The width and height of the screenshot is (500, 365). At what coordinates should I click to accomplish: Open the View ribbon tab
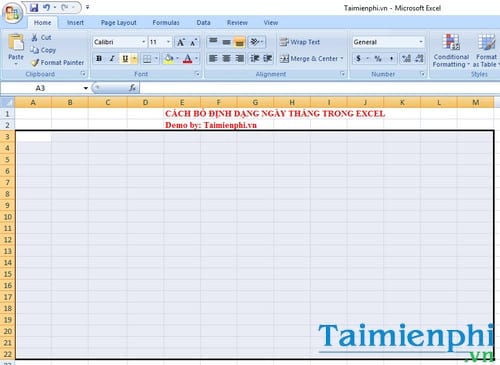click(271, 23)
